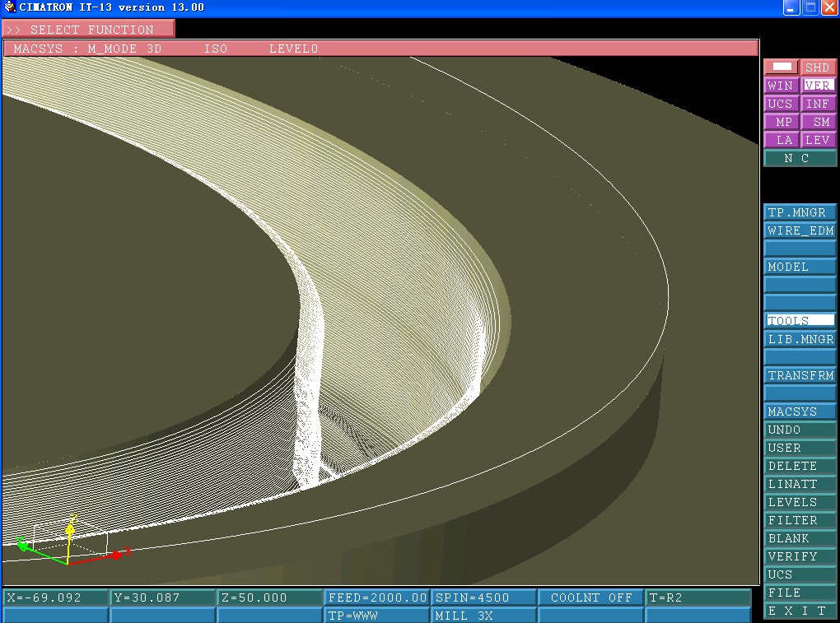Click the LEVEL0 label in status bar
The image size is (840, 623).
click(293, 49)
